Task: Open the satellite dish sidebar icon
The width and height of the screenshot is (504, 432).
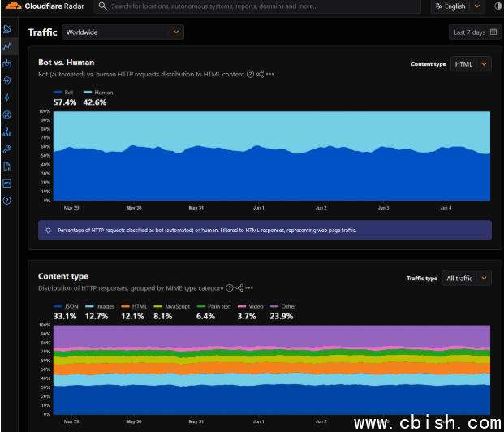Action: (x=7, y=29)
